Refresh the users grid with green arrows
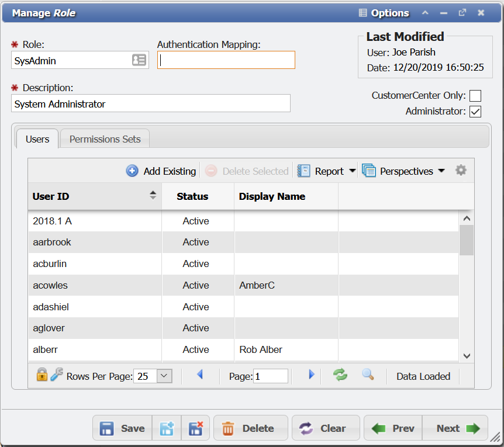Viewport: 504px width, 447px height. click(x=340, y=375)
